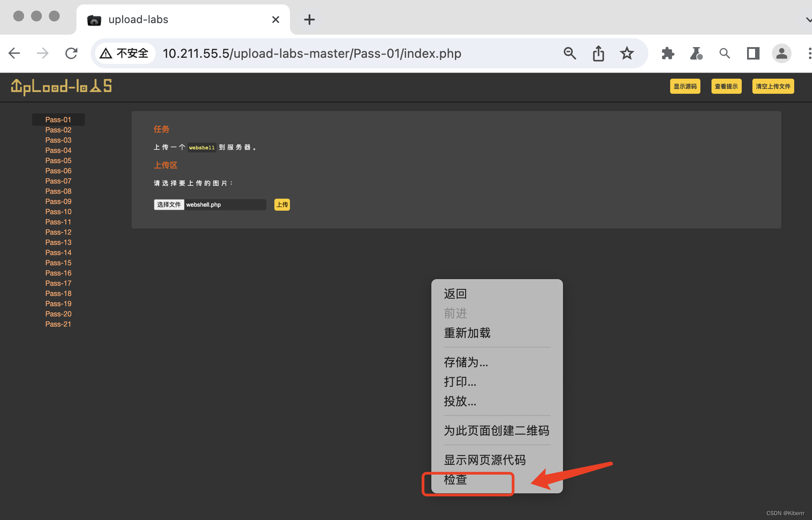Open the Chrome labs flask icon
Viewport: 812px width, 520px height.
[x=696, y=53]
